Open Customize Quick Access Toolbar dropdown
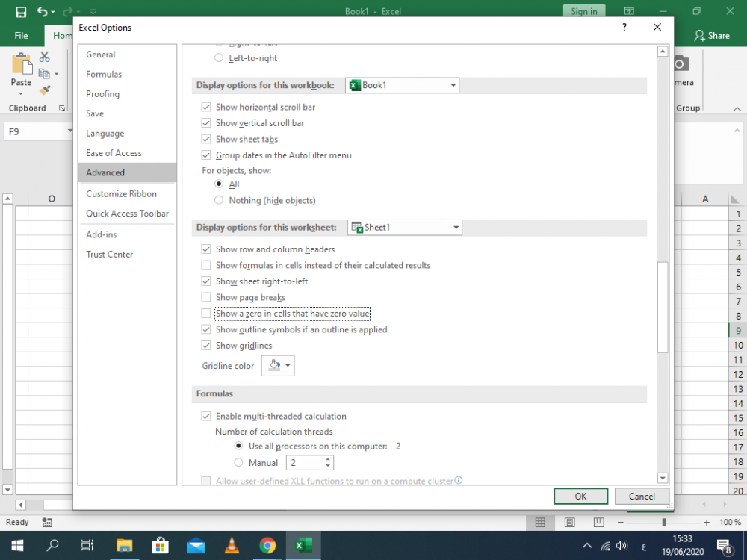This screenshot has width=747, height=560. coord(93,11)
